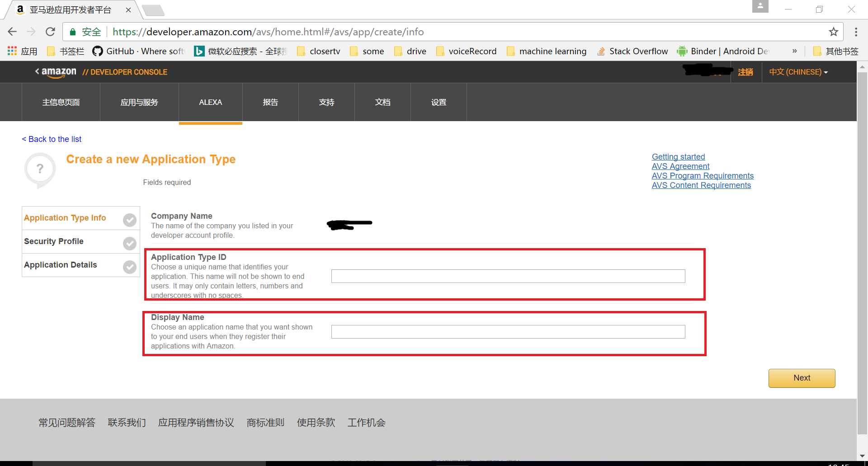
Task: Click the Application Type ID input field
Action: click(x=508, y=276)
